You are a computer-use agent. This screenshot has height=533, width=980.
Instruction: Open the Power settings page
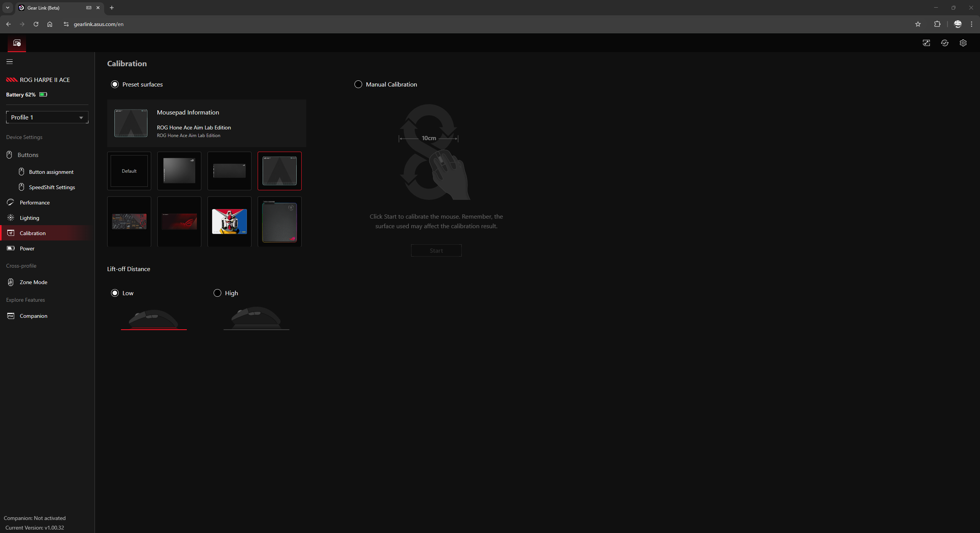click(x=27, y=249)
